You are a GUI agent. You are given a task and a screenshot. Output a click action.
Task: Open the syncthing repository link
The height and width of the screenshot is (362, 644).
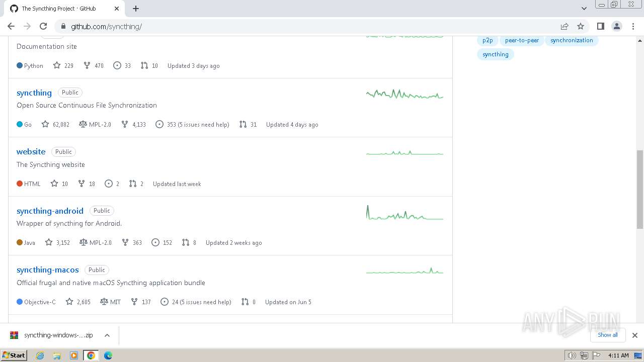coord(34,93)
